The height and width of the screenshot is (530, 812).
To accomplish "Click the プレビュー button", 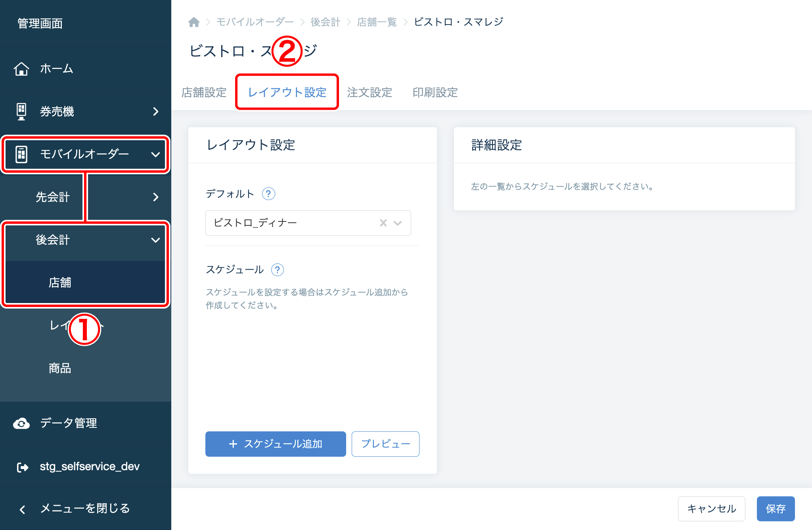I will point(385,444).
